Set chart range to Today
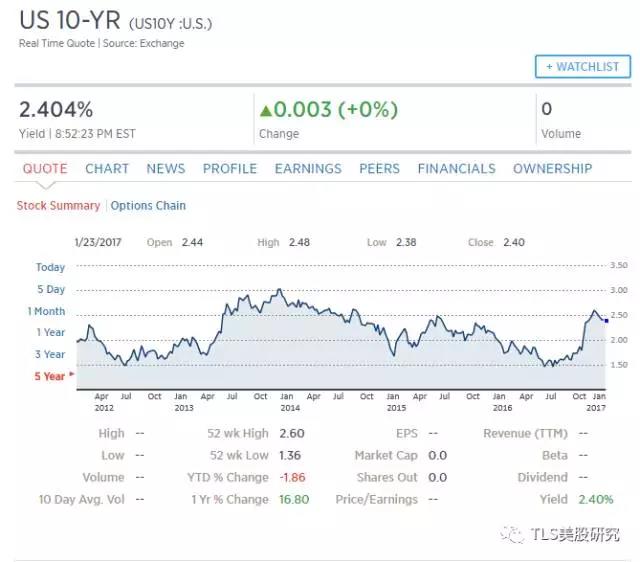 coord(50,267)
